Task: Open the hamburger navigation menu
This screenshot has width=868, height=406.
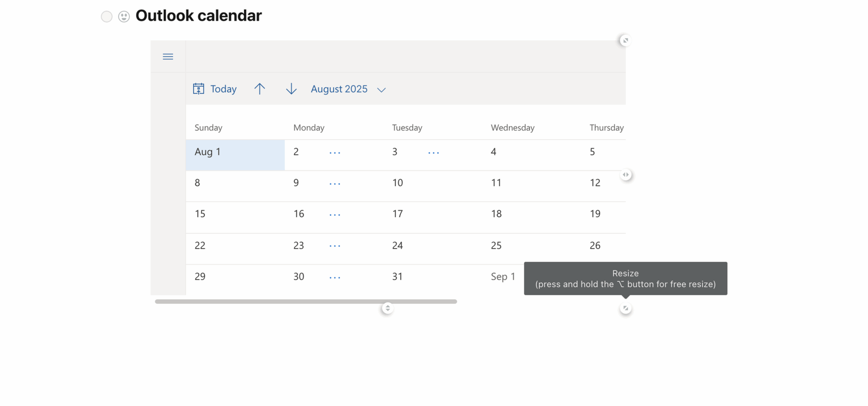Action: tap(168, 57)
